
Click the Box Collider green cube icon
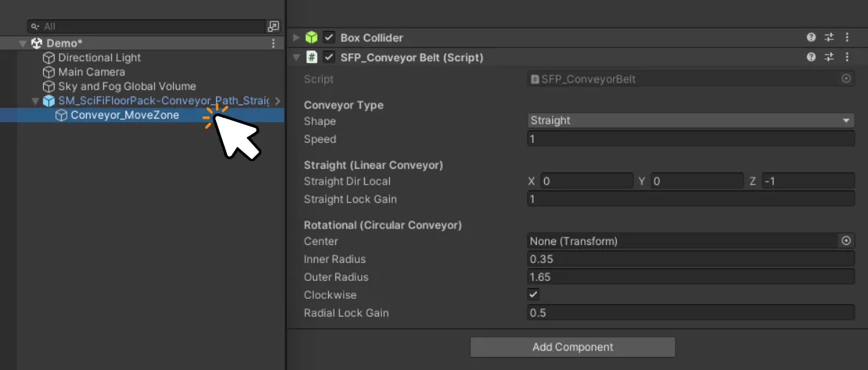pos(312,37)
